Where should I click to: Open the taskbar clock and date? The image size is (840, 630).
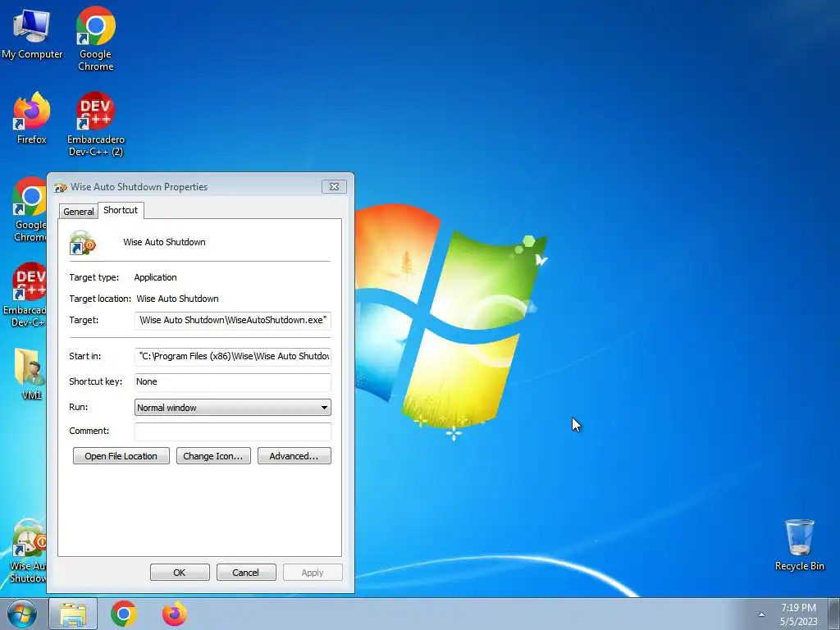coord(798,614)
